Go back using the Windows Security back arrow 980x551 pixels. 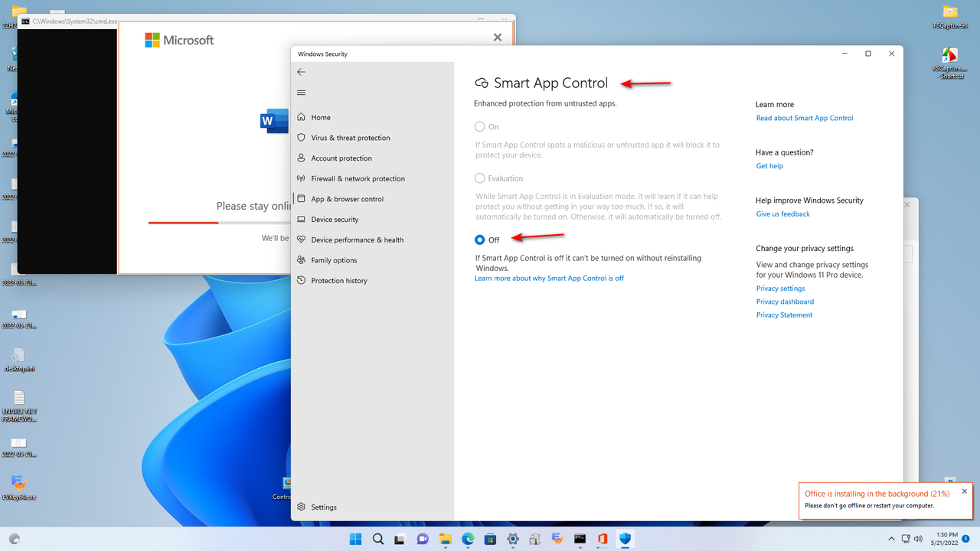coord(301,72)
